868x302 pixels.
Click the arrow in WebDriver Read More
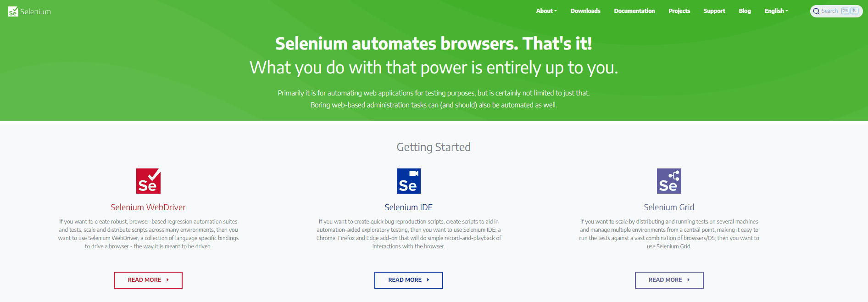[167, 280]
